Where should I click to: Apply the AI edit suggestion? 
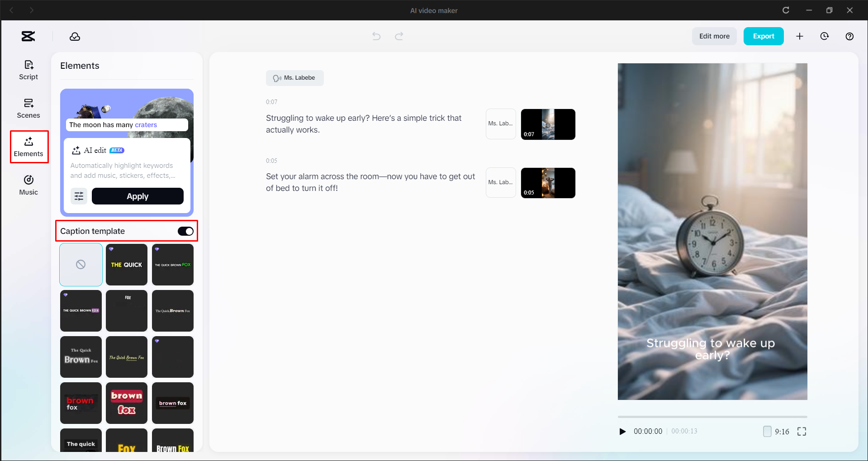137,196
